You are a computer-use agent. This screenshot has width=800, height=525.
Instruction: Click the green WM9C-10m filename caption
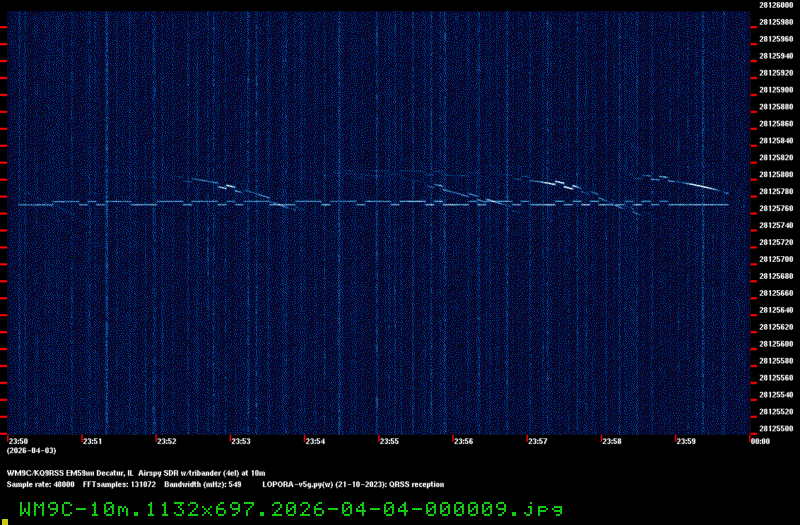tap(290, 508)
